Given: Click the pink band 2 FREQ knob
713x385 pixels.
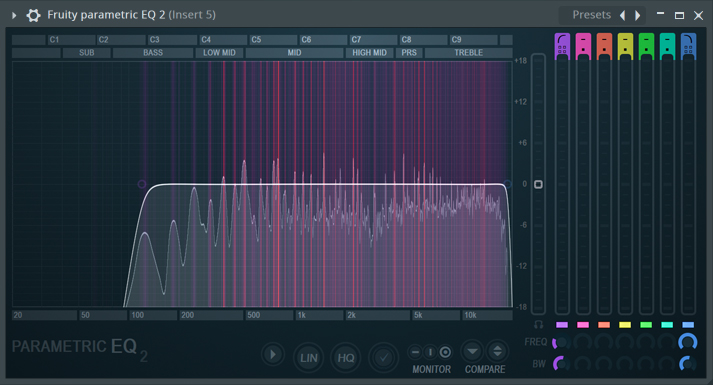Looking at the screenshot, I should 583,342.
